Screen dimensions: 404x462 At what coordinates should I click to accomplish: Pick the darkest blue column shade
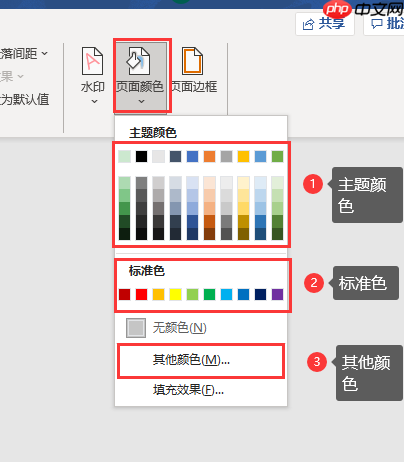[192, 234]
